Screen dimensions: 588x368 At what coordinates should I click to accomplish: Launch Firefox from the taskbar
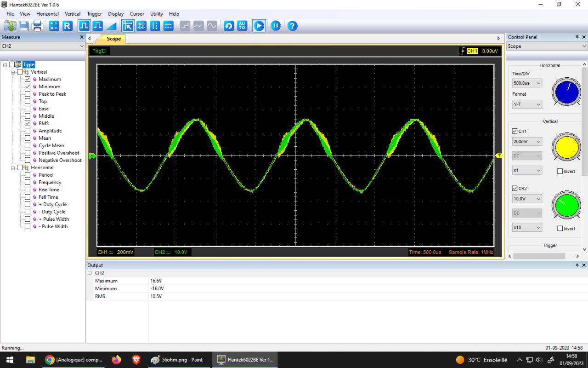pyautogui.click(x=116, y=360)
